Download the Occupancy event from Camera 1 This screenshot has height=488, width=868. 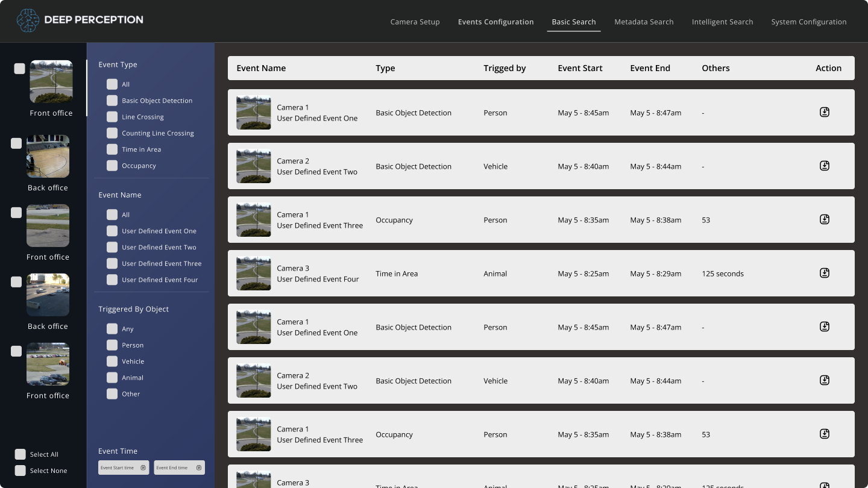pyautogui.click(x=825, y=219)
